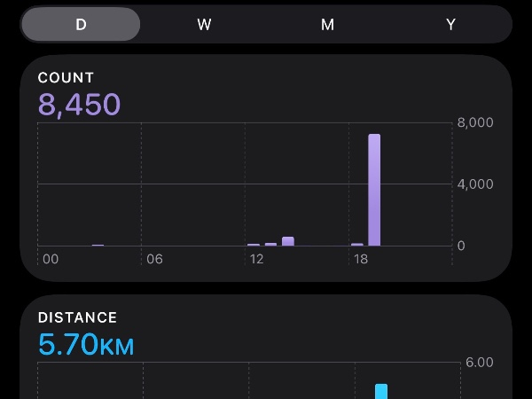The height and width of the screenshot is (399, 532).
Task: Select the tallest purple bar in count chart
Action: click(374, 190)
